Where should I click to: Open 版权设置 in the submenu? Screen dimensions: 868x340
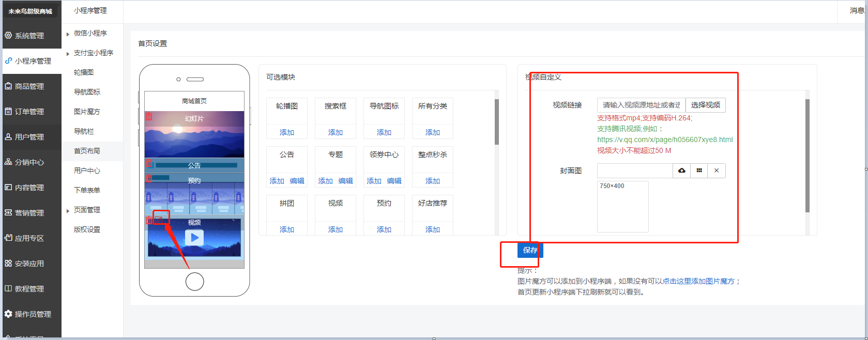(x=87, y=229)
